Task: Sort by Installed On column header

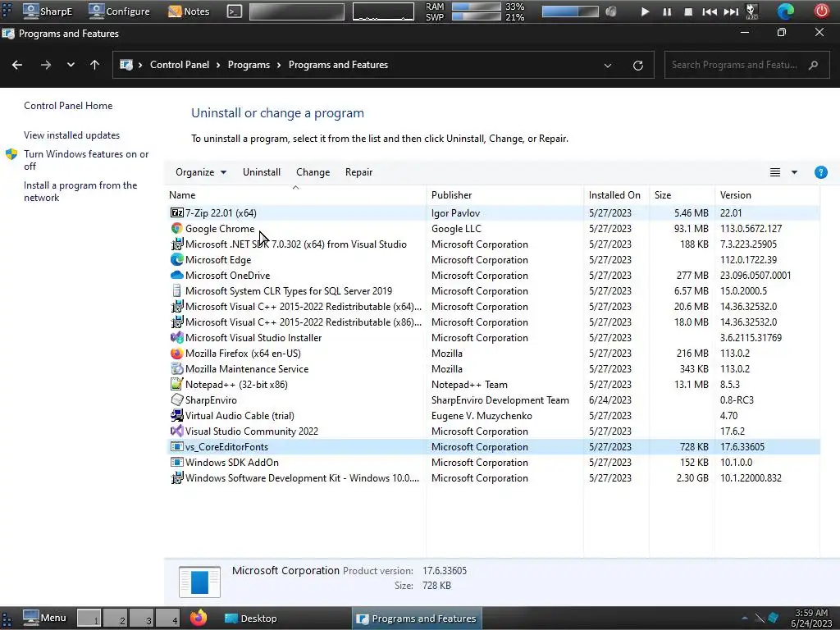Action: click(616, 195)
